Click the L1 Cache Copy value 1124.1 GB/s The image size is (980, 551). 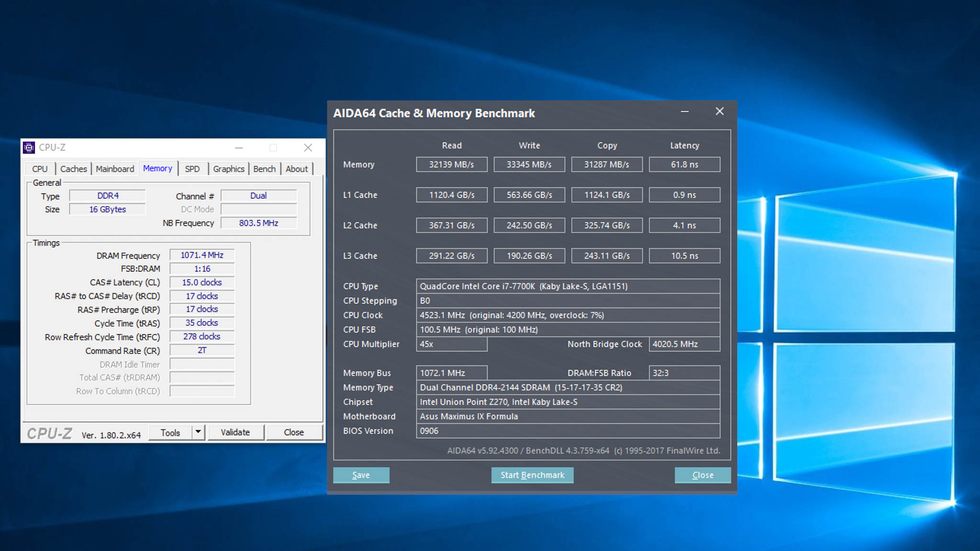point(607,195)
